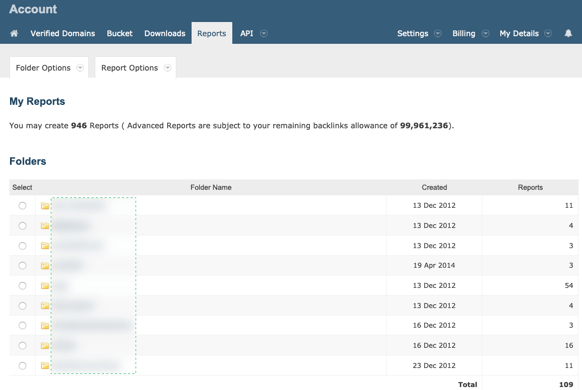Click folder icon in the 11-report 13 Dec 2012 row

[x=45, y=206]
